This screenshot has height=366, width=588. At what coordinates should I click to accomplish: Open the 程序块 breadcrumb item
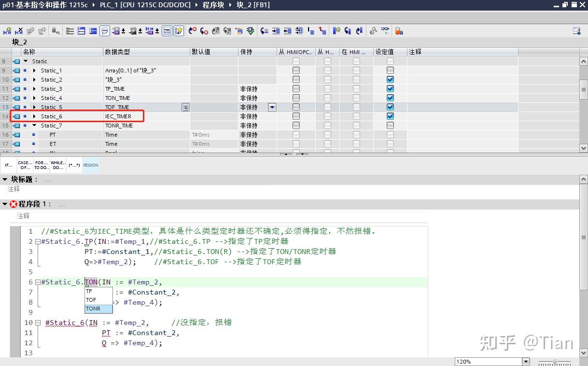coord(213,5)
